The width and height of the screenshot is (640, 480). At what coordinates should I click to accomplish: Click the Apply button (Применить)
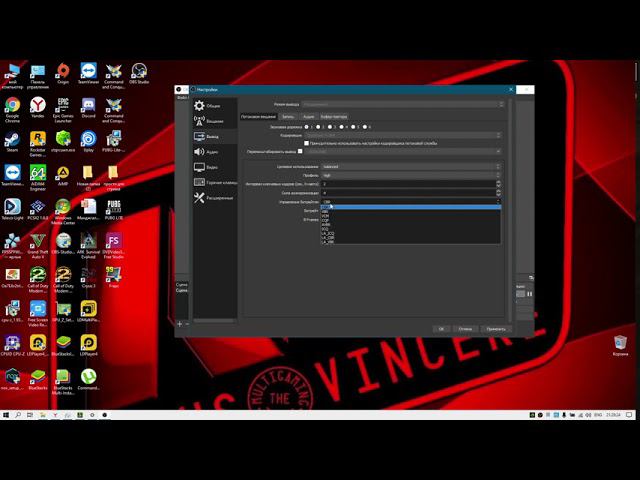click(496, 329)
